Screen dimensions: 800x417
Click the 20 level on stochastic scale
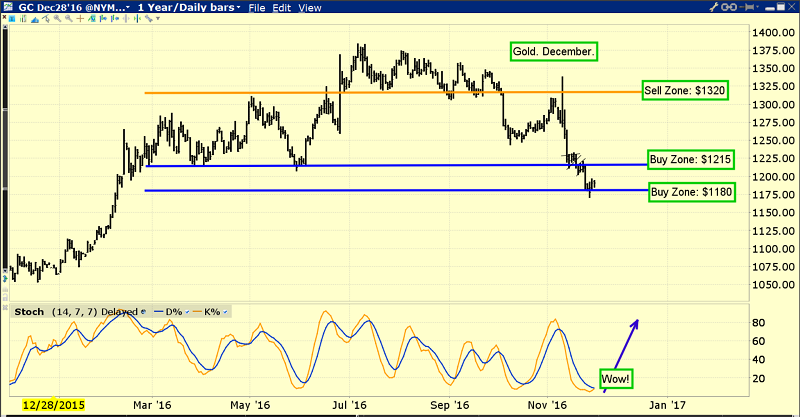point(759,378)
